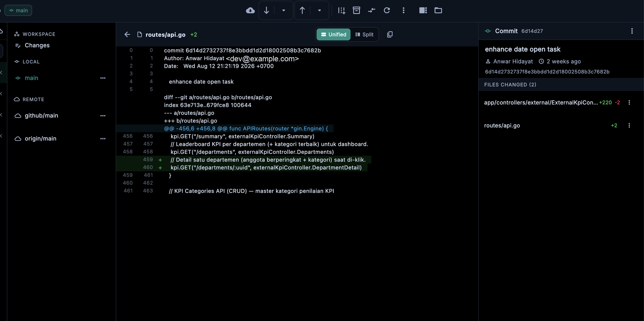Click the REMOTE section header

point(33,99)
